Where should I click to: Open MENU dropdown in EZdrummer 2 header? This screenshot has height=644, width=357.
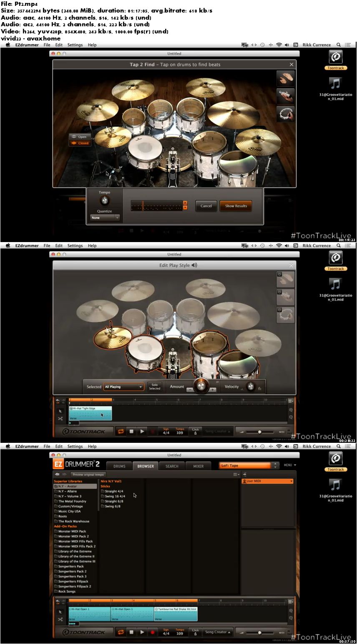[x=290, y=465]
